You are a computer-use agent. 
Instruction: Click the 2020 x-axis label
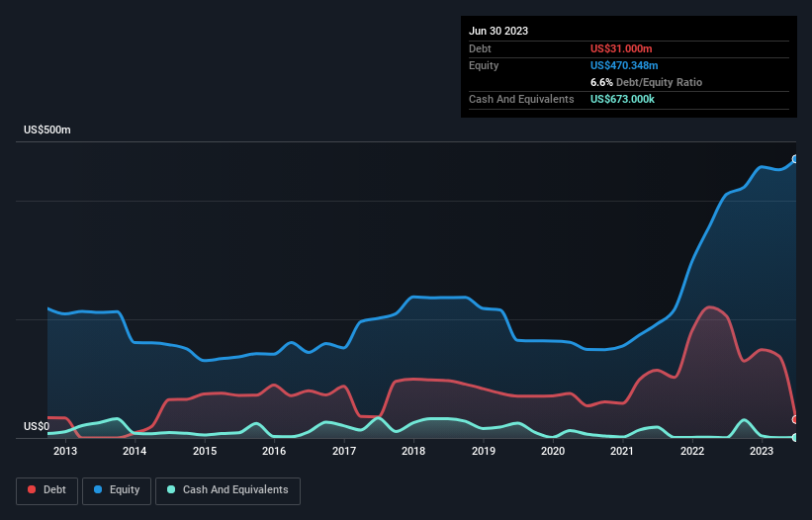pyautogui.click(x=553, y=451)
